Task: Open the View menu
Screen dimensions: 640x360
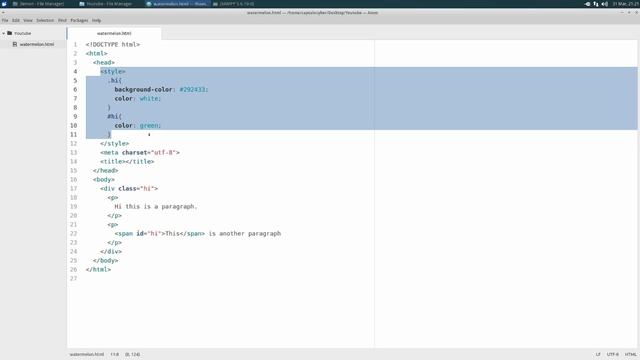Action: pos(28,20)
